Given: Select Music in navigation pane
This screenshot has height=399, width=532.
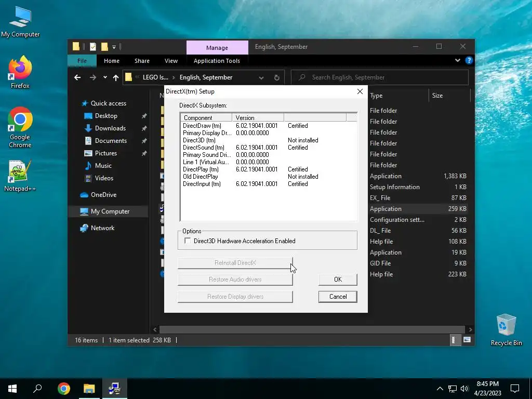Looking at the screenshot, I should click(x=98, y=166).
